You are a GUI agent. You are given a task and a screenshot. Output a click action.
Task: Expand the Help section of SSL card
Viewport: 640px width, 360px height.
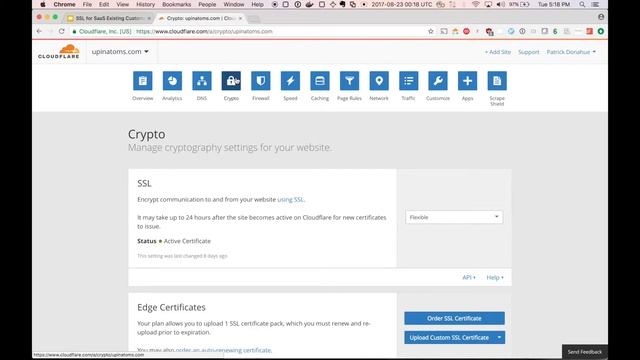pos(495,277)
